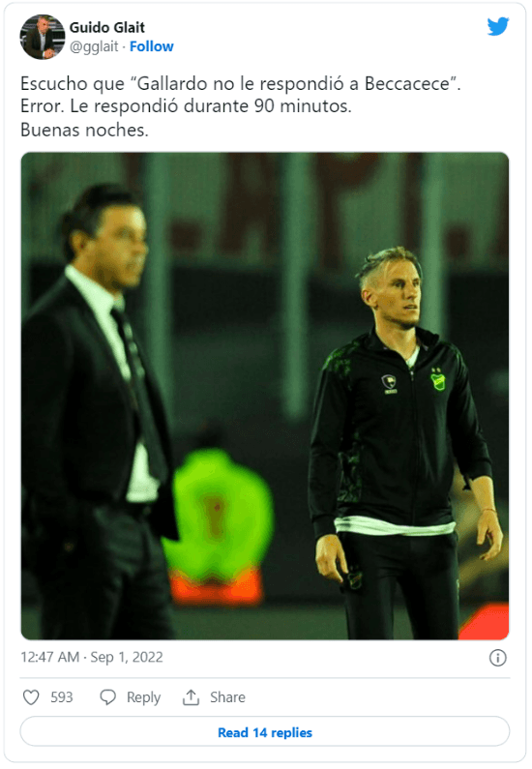Click the Reply text label
Viewport: 532px width, 769px height.
tap(144, 697)
